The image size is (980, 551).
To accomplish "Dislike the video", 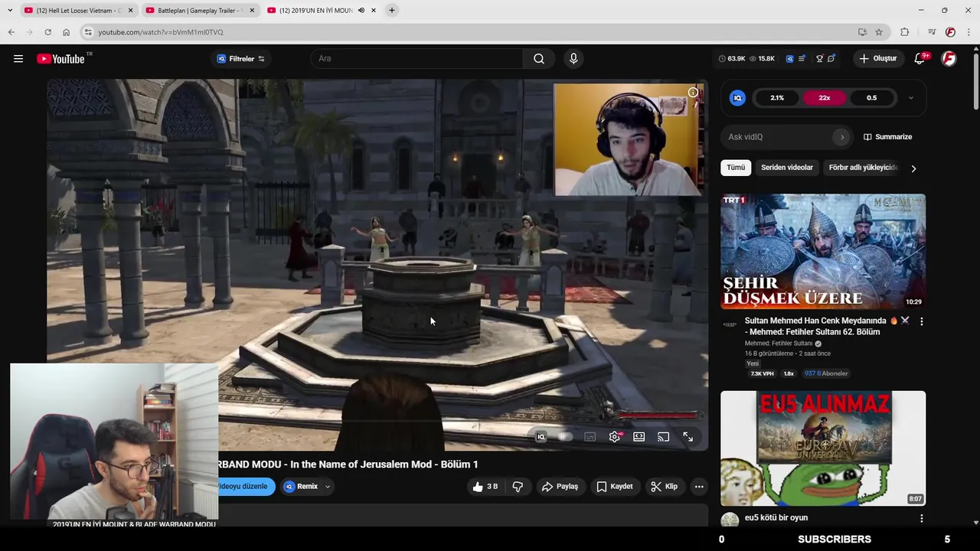I will coord(518,487).
